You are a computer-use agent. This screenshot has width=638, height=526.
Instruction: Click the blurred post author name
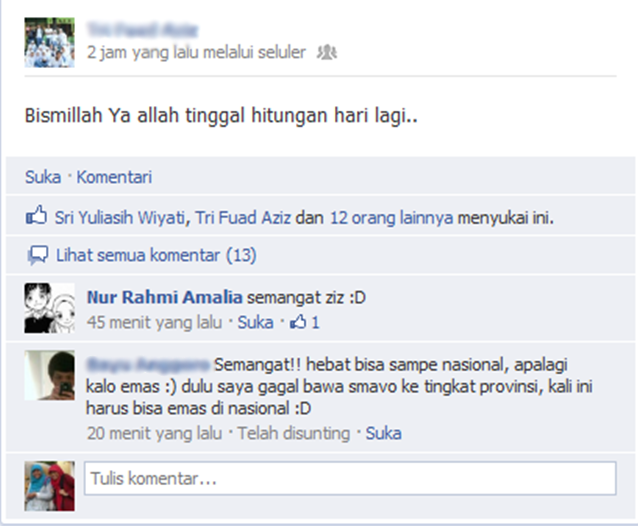coord(142,30)
